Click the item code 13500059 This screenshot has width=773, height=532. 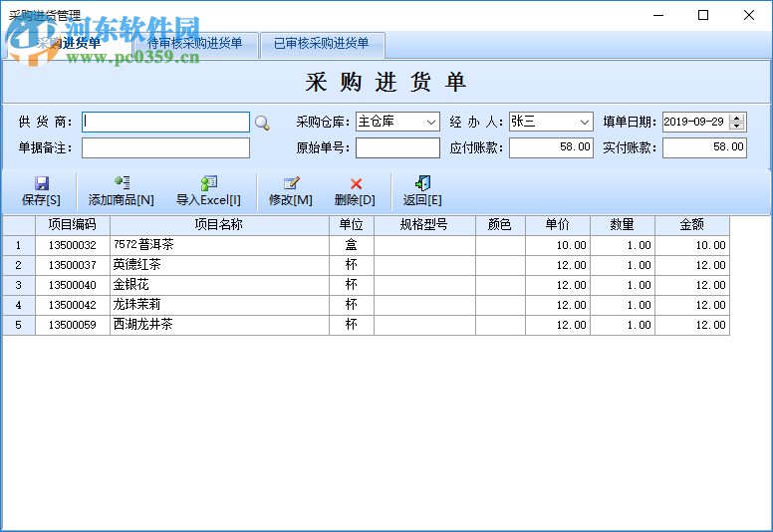[73, 325]
